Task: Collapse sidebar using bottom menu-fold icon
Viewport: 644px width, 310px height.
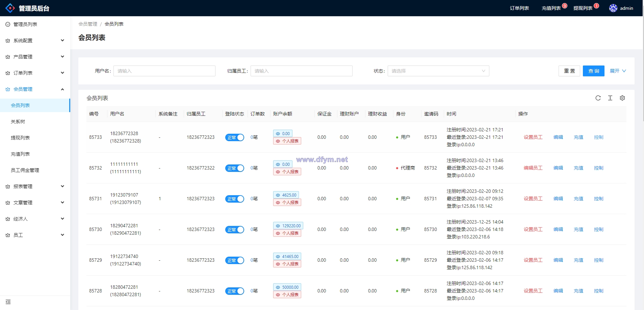Action: tap(8, 302)
